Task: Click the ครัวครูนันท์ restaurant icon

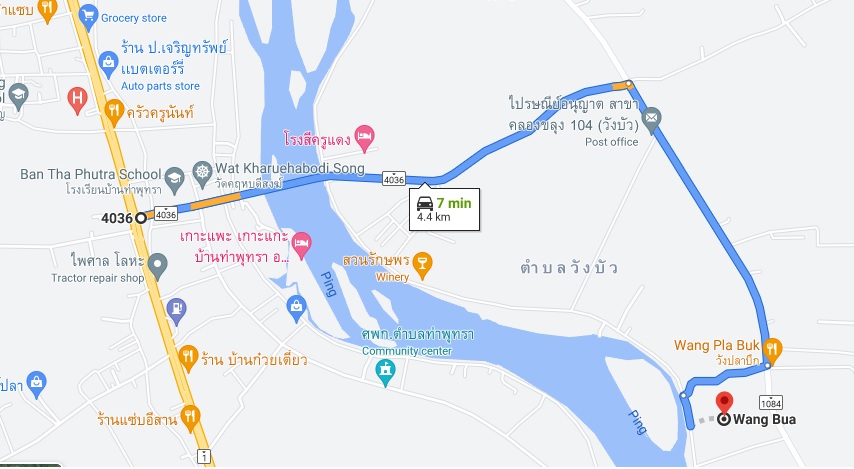Action: [113, 112]
